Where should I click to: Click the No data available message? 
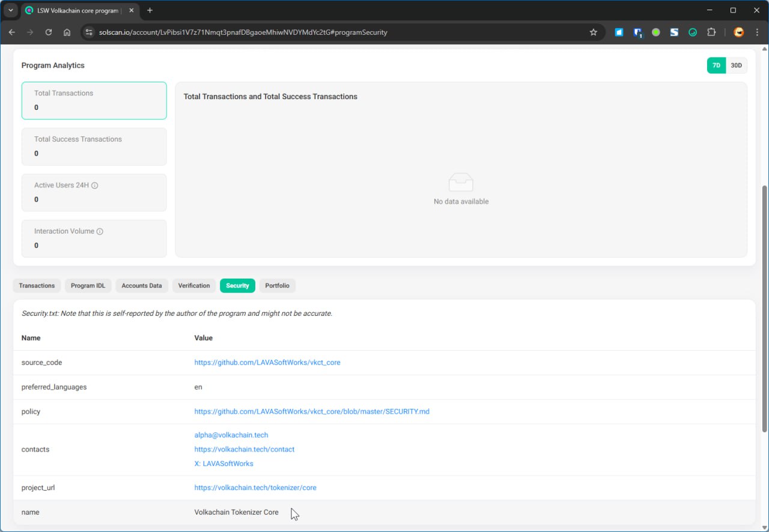coord(461,202)
